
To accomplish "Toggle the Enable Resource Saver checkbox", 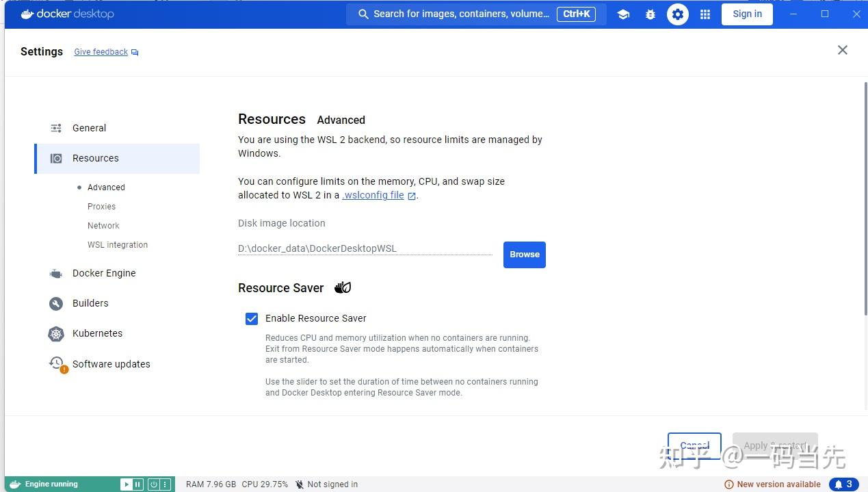I will 252,318.
